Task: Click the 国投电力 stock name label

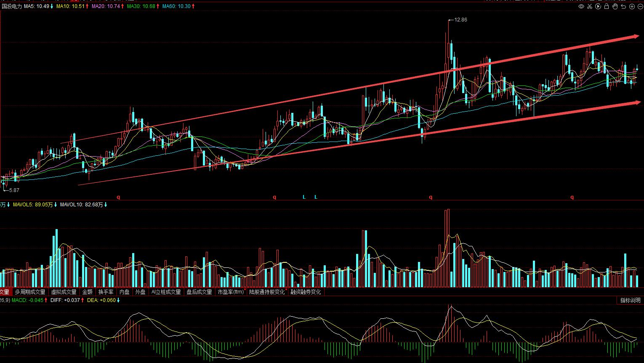Action: tap(11, 6)
